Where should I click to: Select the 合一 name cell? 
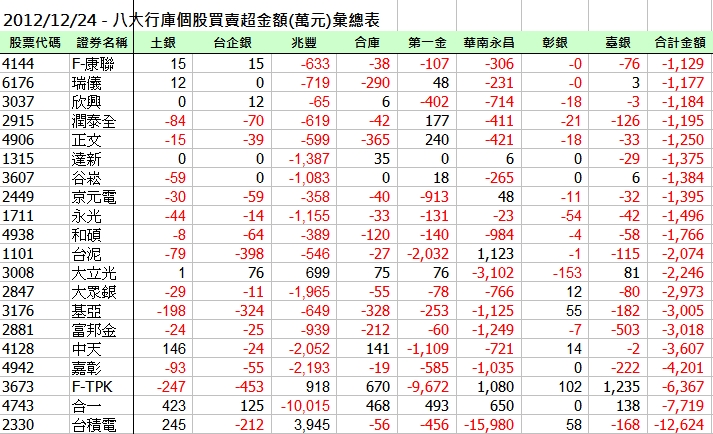(x=86, y=406)
